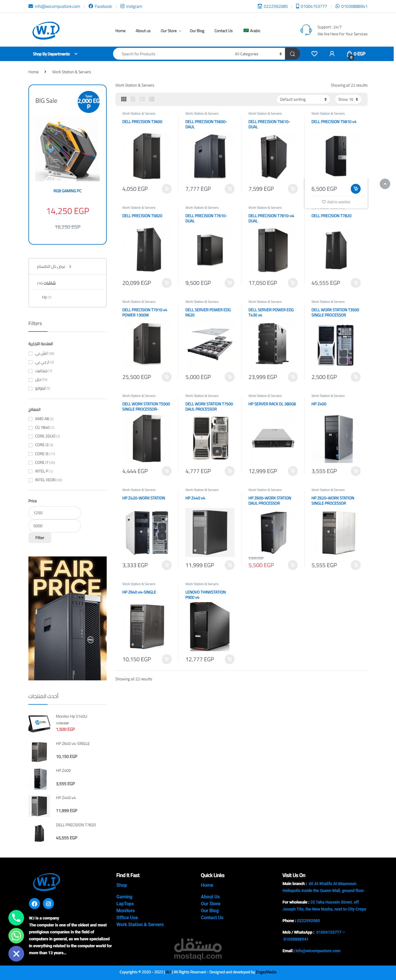Check the INTEL XEON filter checkbox
Screen dimensions: 396x980
(30, 480)
